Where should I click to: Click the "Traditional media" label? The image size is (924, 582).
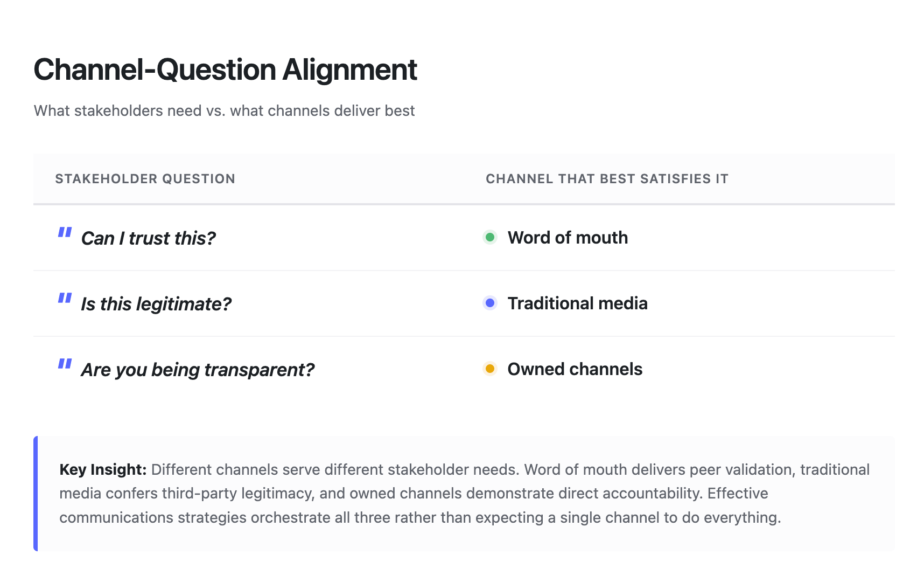(x=578, y=303)
